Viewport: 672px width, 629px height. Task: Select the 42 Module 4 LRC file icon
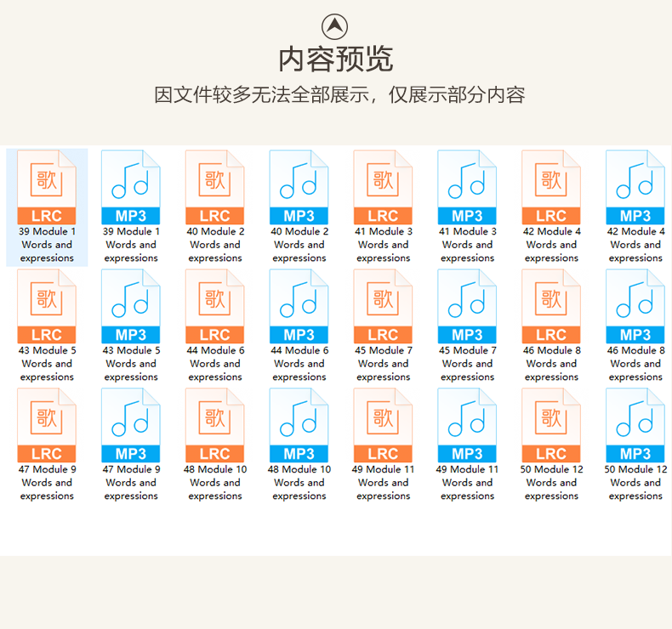551,187
